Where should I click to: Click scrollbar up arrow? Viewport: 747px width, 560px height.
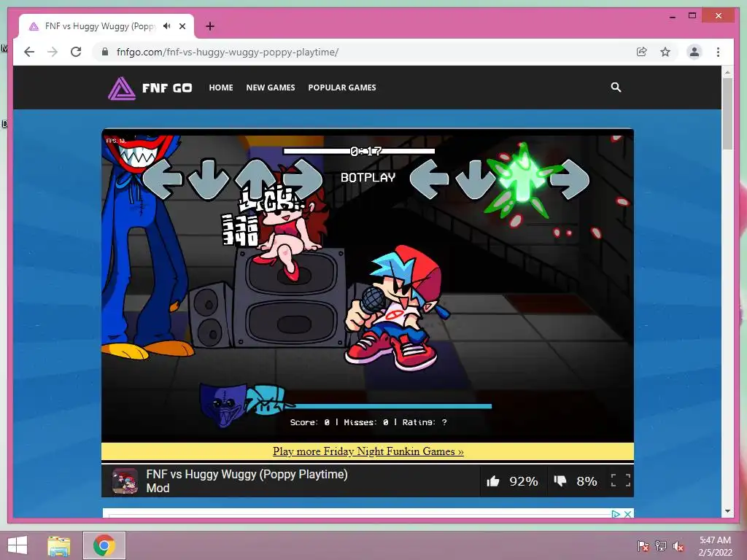pyautogui.click(x=727, y=72)
